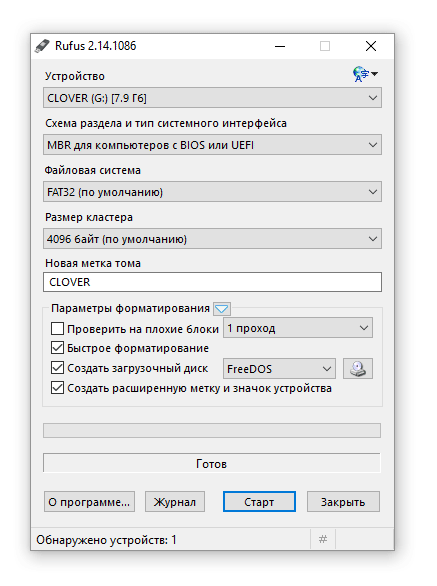Viewport: 437px width, 586px height.
Task: Click the hash symbol in status bar
Action: coord(323,539)
